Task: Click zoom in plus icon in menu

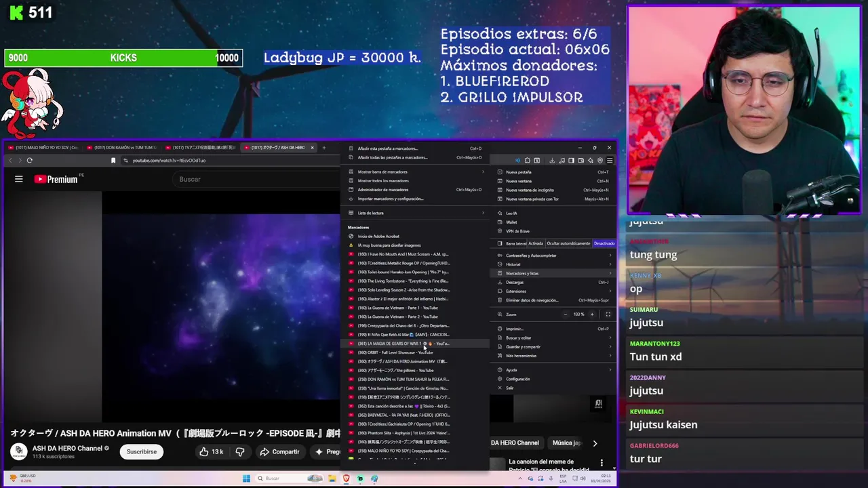Action: pyautogui.click(x=591, y=314)
